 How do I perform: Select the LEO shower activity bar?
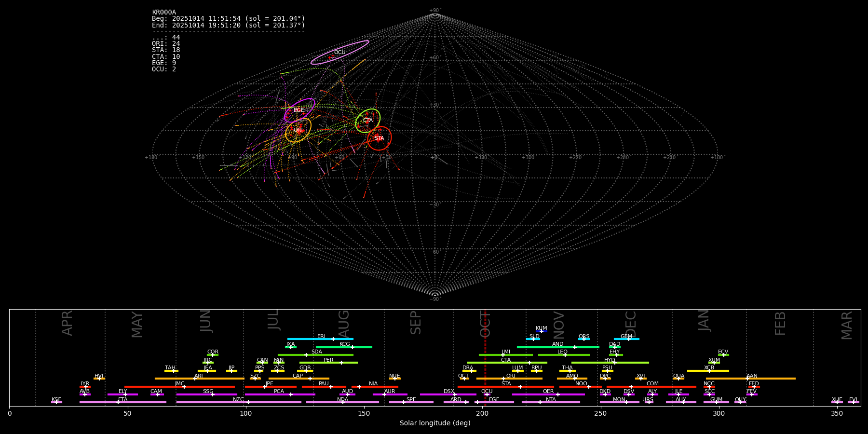[563, 355]
